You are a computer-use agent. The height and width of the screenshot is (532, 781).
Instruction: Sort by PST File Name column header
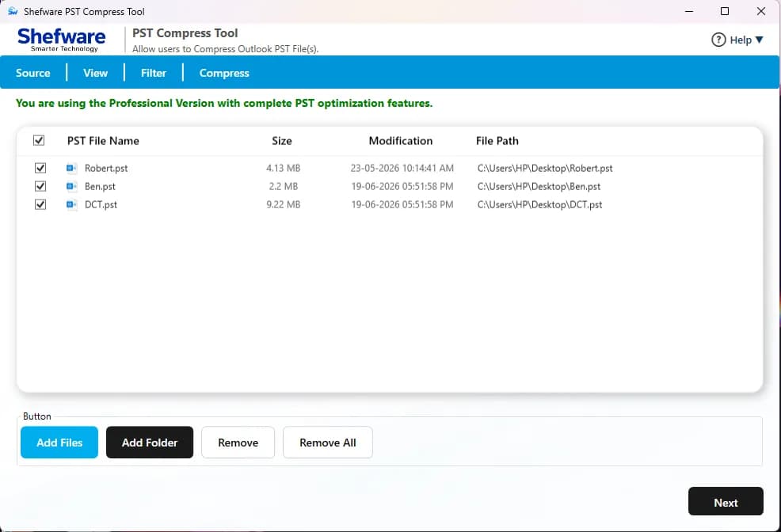tap(103, 141)
